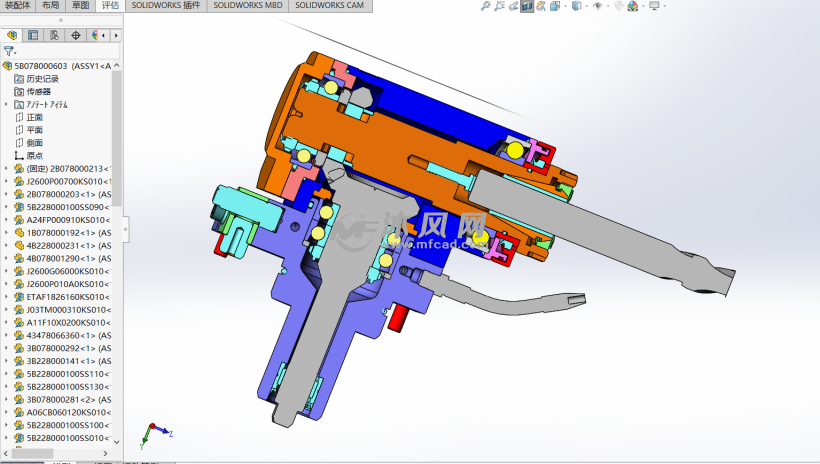The height and width of the screenshot is (464, 820).
Task: Open the PropertyManager panel tab
Action: (33, 35)
